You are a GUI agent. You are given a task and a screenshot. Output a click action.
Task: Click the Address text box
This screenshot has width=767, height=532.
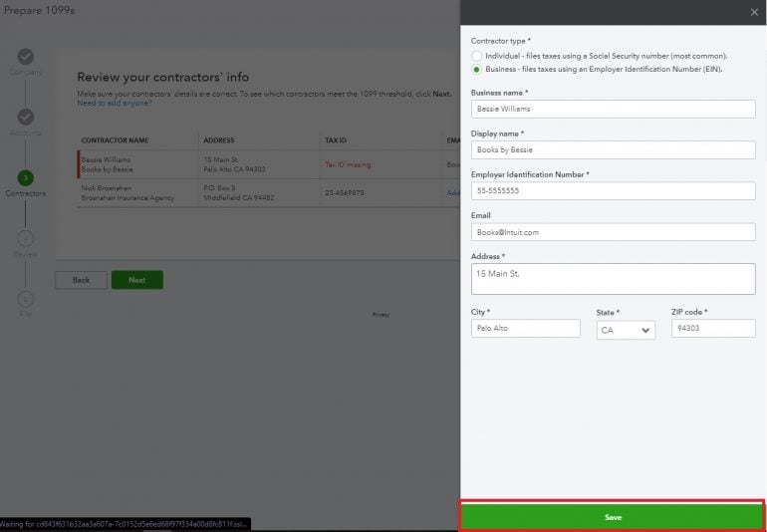[613, 278]
